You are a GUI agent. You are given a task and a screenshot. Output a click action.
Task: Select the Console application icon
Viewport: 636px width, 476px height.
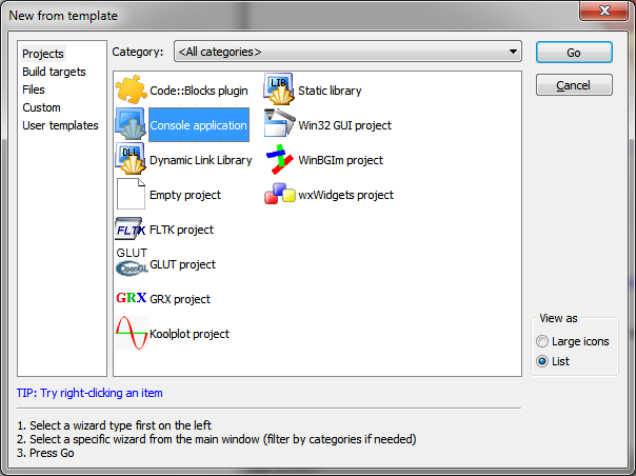coord(131,125)
